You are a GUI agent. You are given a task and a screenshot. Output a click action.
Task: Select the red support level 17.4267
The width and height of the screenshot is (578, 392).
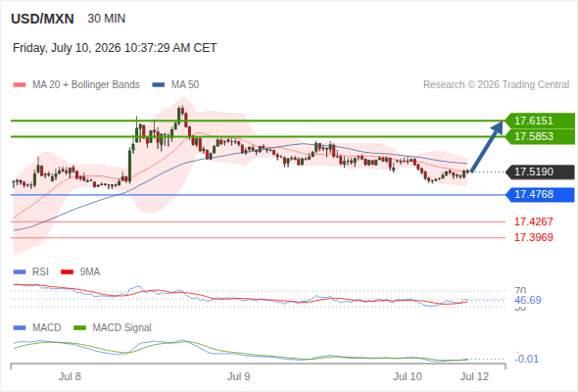533,221
